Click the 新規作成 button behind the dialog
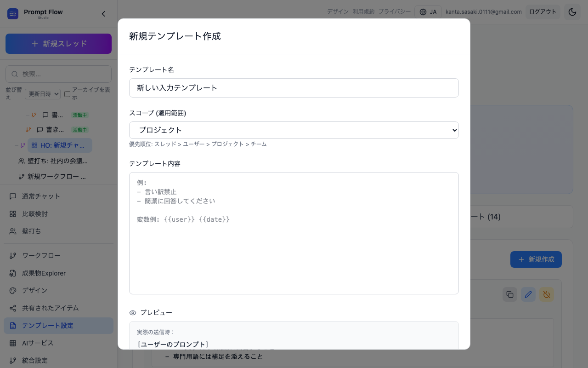 tap(536, 259)
